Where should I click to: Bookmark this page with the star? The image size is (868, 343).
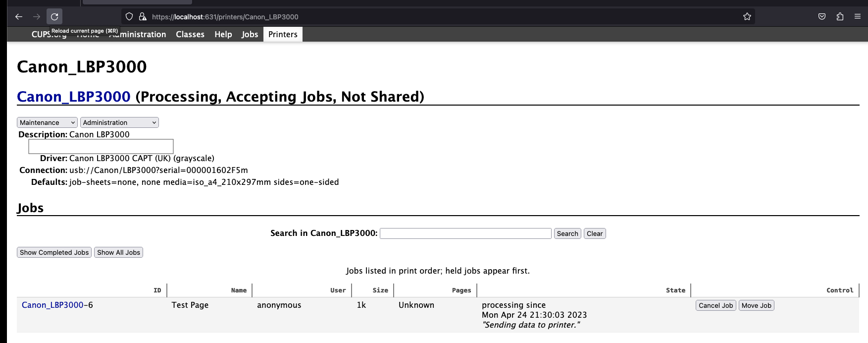click(x=747, y=17)
